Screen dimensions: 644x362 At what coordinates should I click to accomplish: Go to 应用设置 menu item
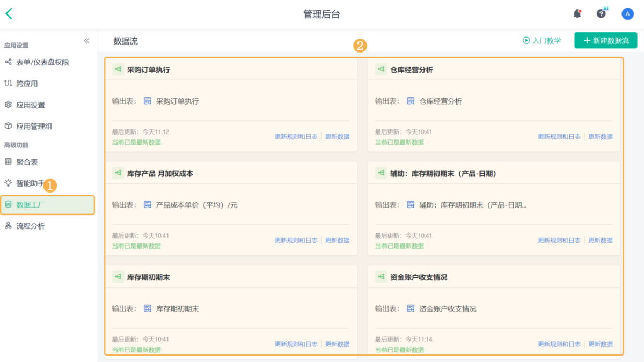(31, 105)
